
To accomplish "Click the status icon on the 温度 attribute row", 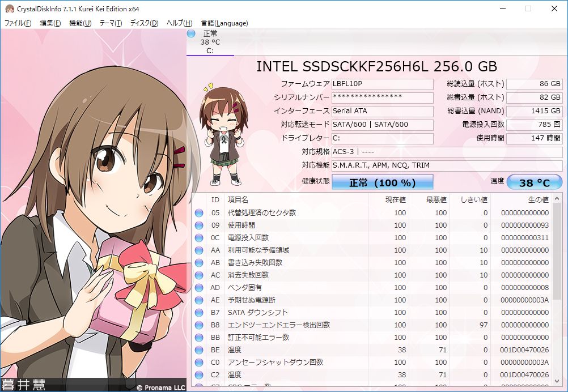I will point(198,350).
